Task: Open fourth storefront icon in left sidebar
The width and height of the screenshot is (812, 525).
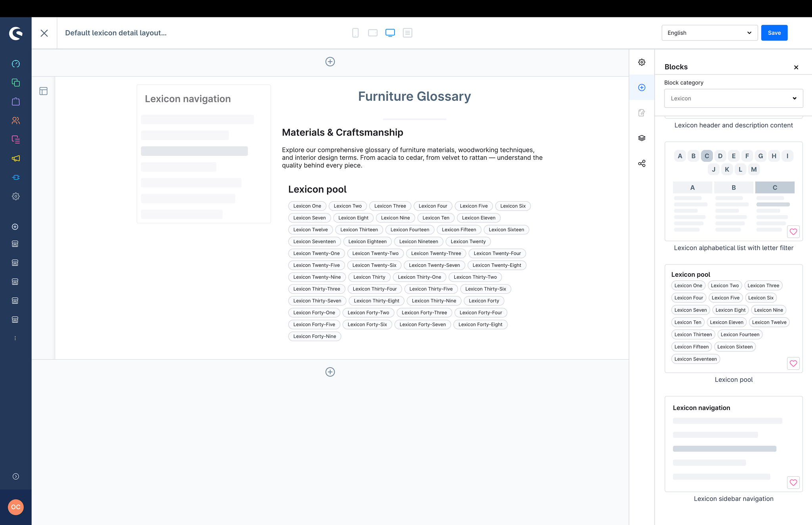Action: (15, 301)
